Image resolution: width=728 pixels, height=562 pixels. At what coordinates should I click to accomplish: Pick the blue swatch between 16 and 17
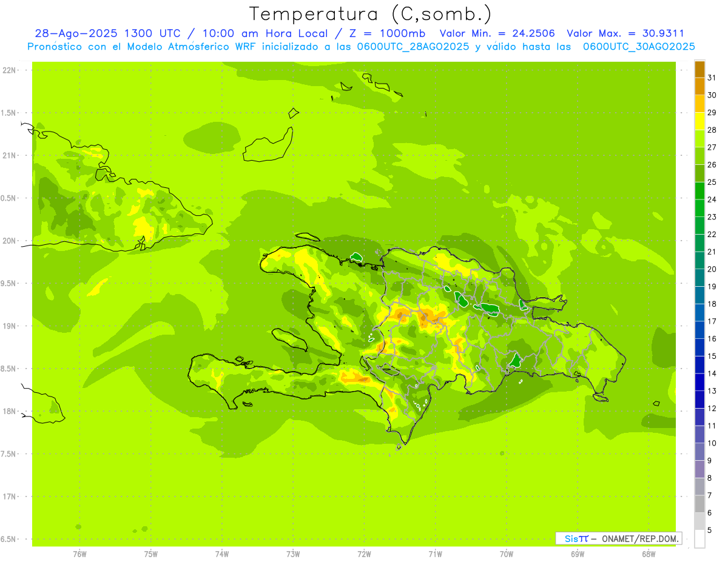tap(699, 330)
